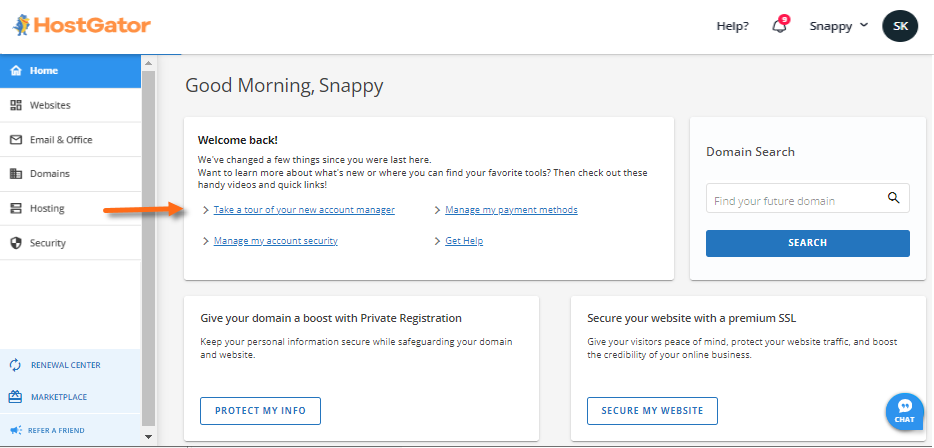Click the Get Help link
This screenshot has height=448, width=934.
click(464, 241)
